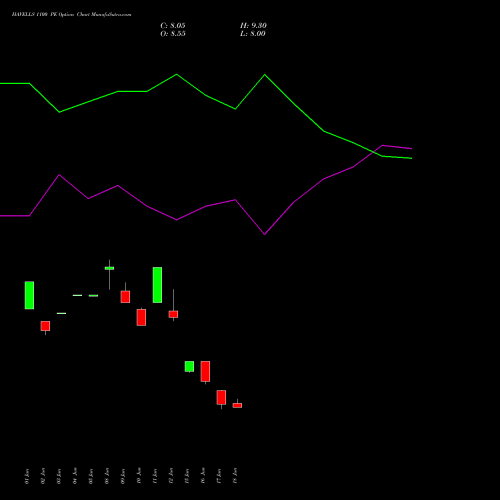Image resolution: width=500 pixels, height=500 pixels.
Task: Select the low value L: 8.00
Action: (253, 34)
